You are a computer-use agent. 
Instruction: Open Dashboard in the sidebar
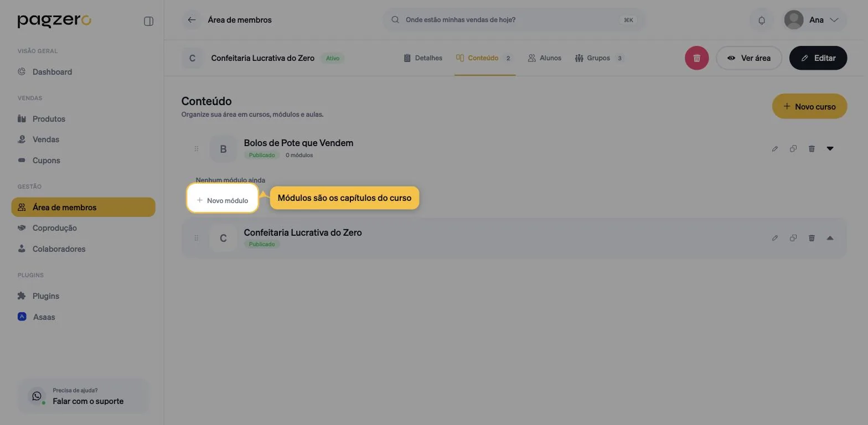pos(83,72)
